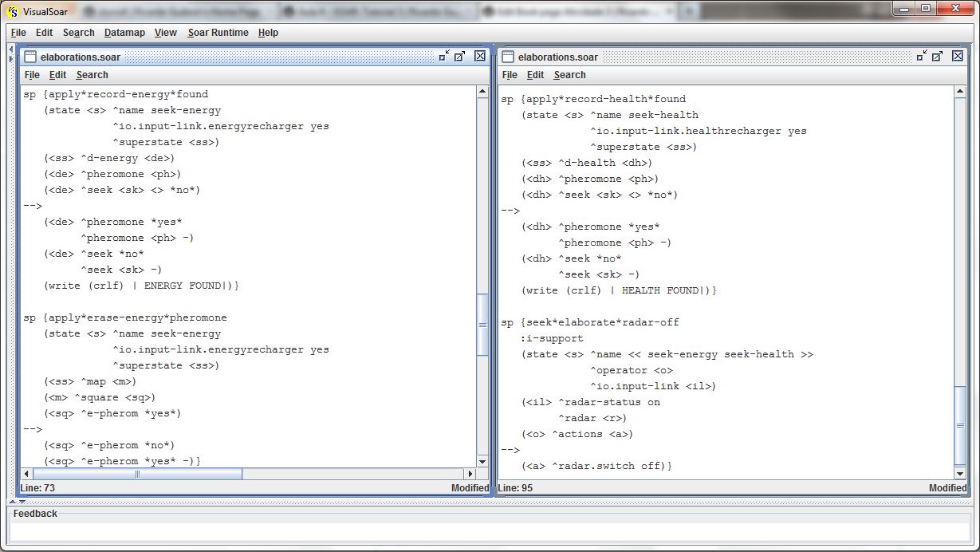Click the scroll-down arrow in the right editor
980x552 pixels.
coord(960,473)
